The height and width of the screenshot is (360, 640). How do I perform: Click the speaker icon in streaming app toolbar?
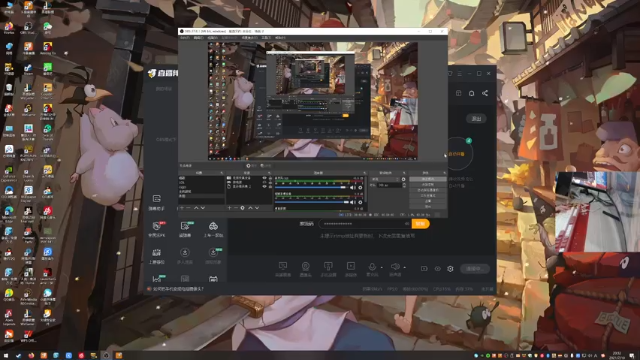pos(395,267)
